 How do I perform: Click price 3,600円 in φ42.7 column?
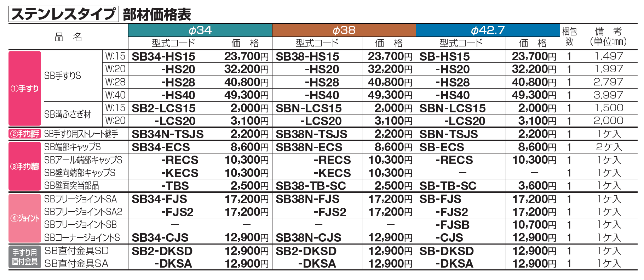pyautogui.click(x=534, y=186)
